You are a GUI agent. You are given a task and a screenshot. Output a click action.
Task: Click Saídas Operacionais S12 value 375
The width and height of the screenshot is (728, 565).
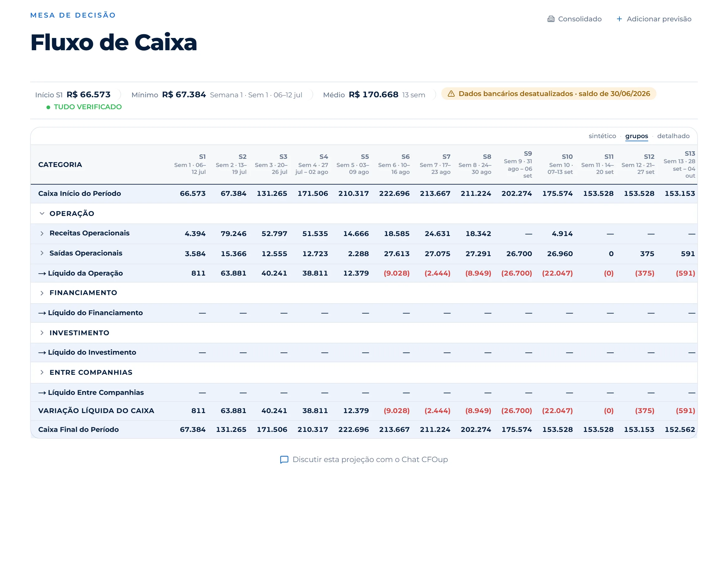point(647,254)
